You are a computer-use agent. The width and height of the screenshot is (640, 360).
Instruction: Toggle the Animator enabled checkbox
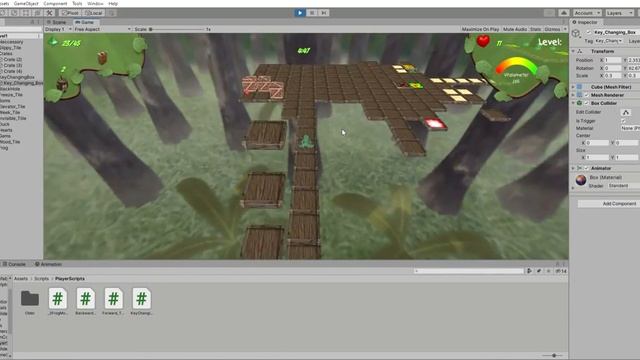(587, 168)
